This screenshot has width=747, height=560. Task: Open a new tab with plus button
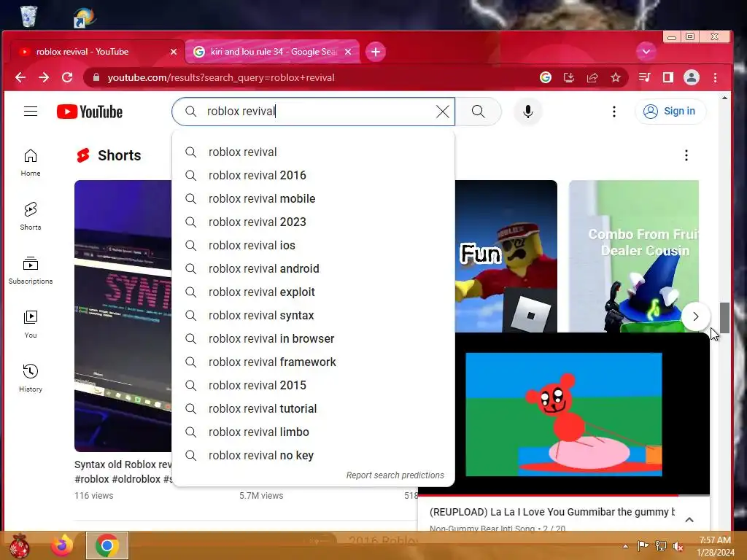click(x=376, y=52)
